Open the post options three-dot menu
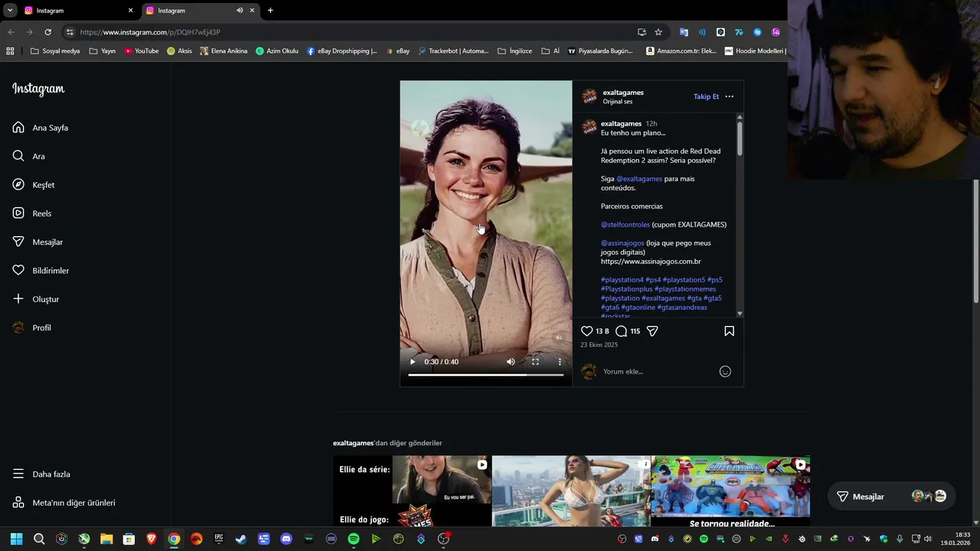The width and height of the screenshot is (980, 551). tap(729, 96)
